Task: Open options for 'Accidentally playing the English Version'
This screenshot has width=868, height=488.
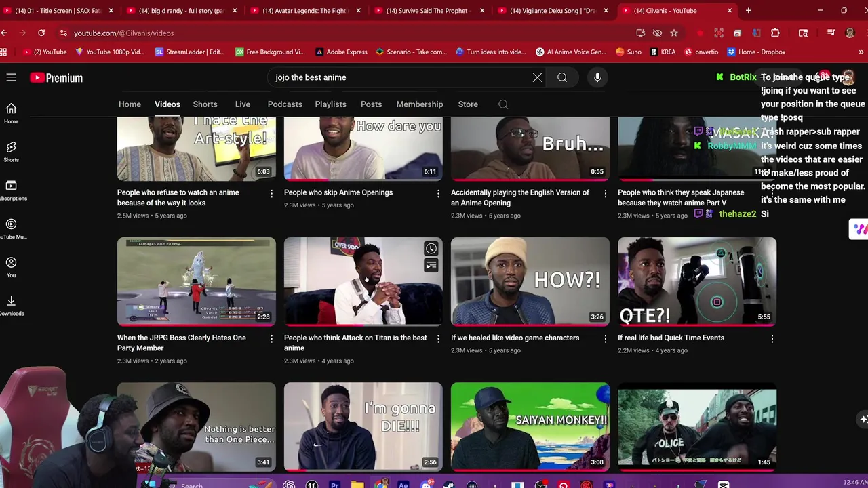Action: [606, 194]
